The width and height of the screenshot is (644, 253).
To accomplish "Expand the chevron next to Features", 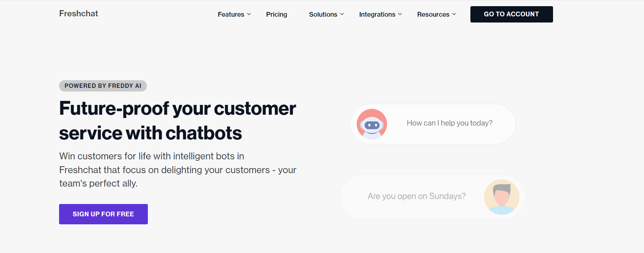I will pyautogui.click(x=249, y=14).
